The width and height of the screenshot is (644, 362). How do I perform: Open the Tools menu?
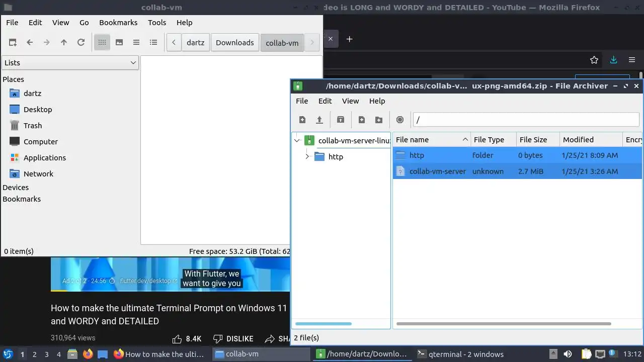pos(157,23)
